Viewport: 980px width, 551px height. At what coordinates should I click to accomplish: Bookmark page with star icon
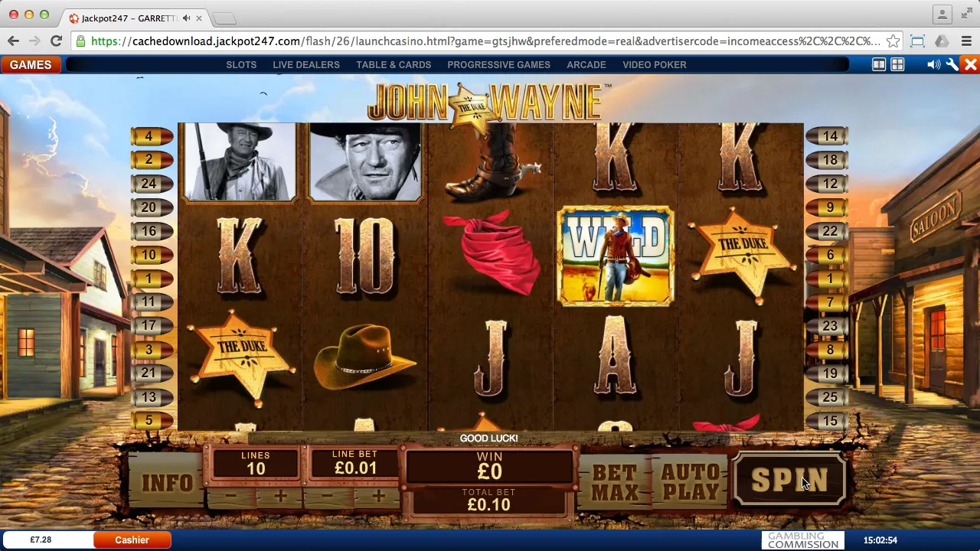pyautogui.click(x=893, y=41)
